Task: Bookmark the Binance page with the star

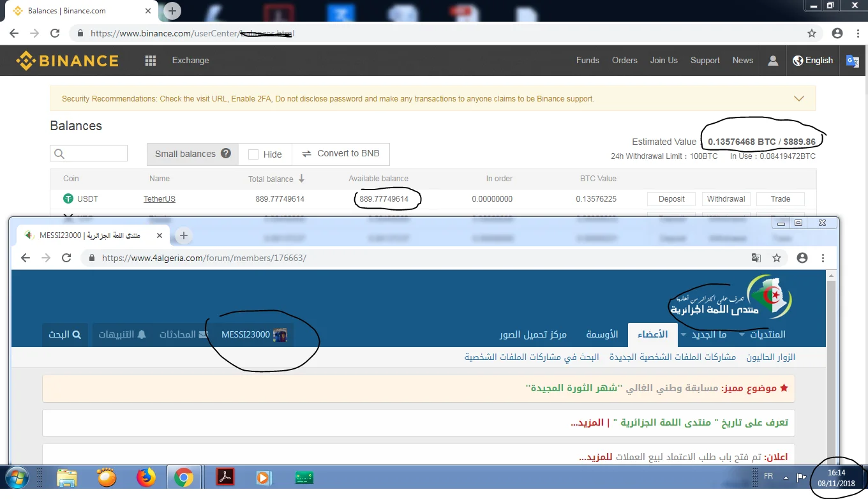Action: pos(812,33)
